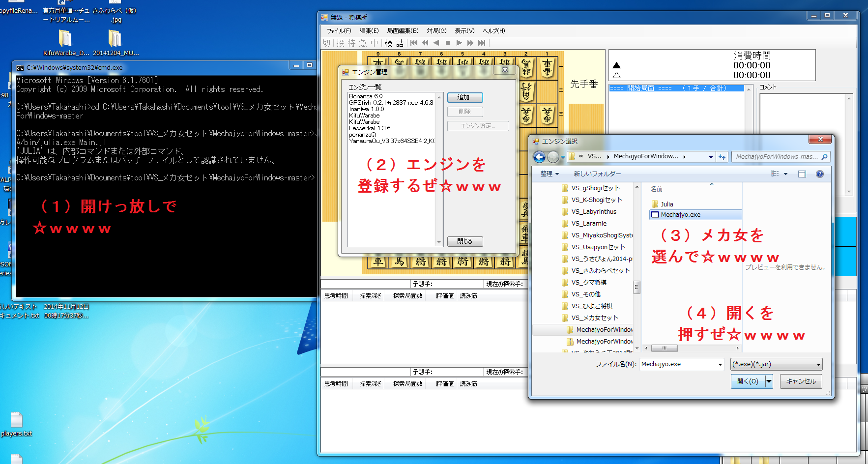Open the 整理 (Organize) dropdown
868x464 pixels.
[550, 174]
